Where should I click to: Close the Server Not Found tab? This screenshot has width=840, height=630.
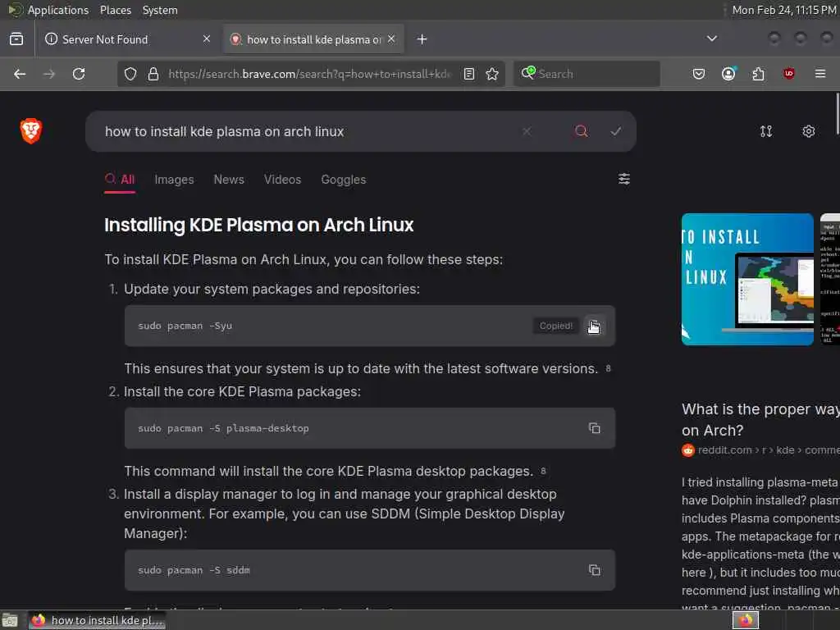click(x=207, y=39)
